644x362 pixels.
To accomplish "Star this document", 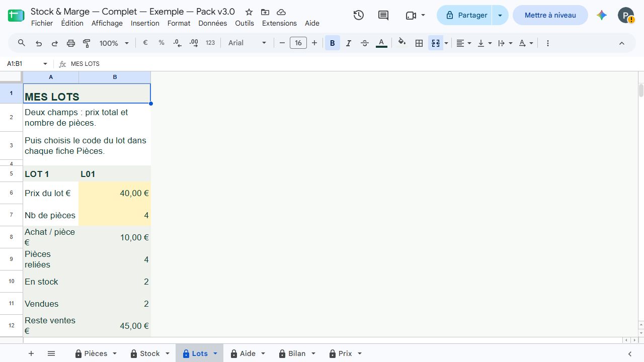I will (249, 12).
